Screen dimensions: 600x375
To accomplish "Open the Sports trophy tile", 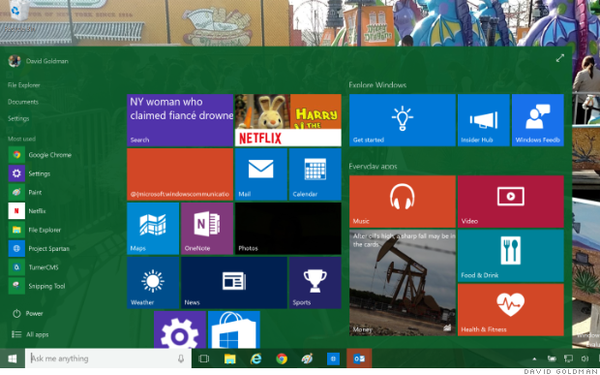I will click(315, 282).
